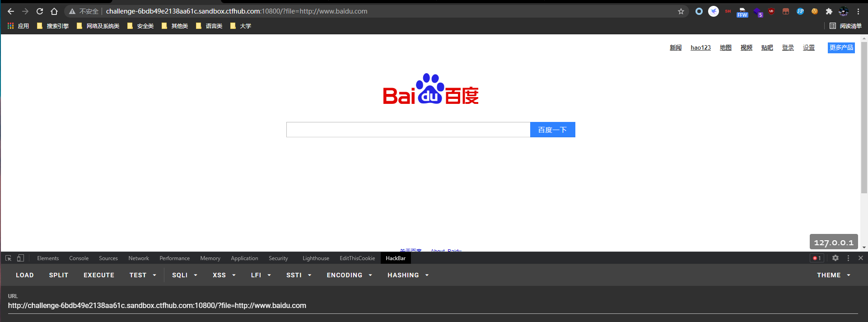Open Chrome's three-dot menu
Image resolution: width=868 pixels, height=322 pixels.
859,11
